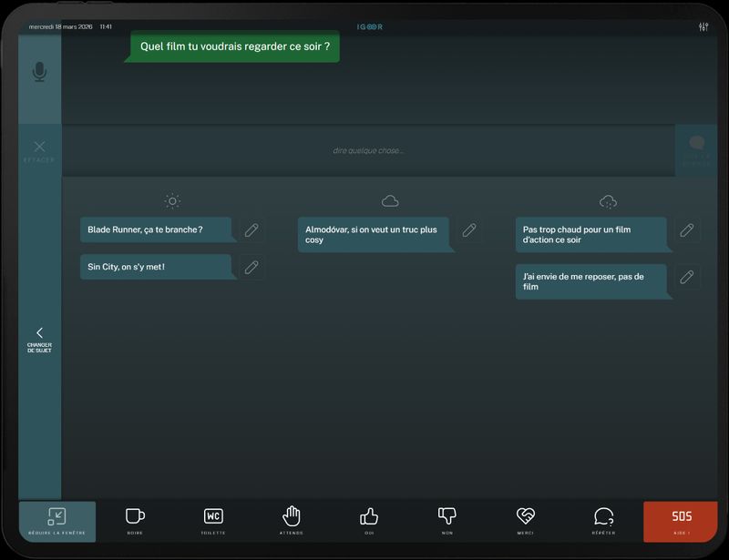Select the rain cloud mood icon
Image resolution: width=729 pixels, height=560 pixels.
click(608, 202)
